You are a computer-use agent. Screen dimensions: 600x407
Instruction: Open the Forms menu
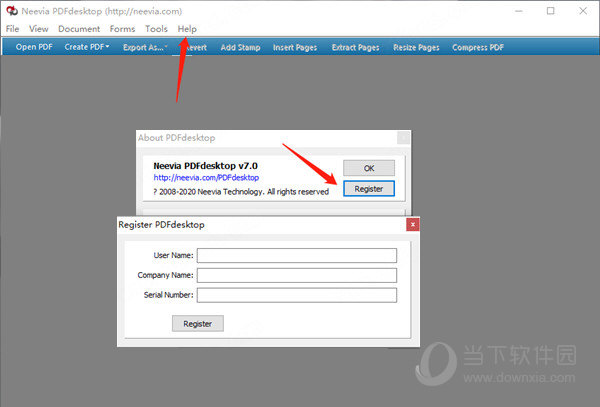coord(122,29)
